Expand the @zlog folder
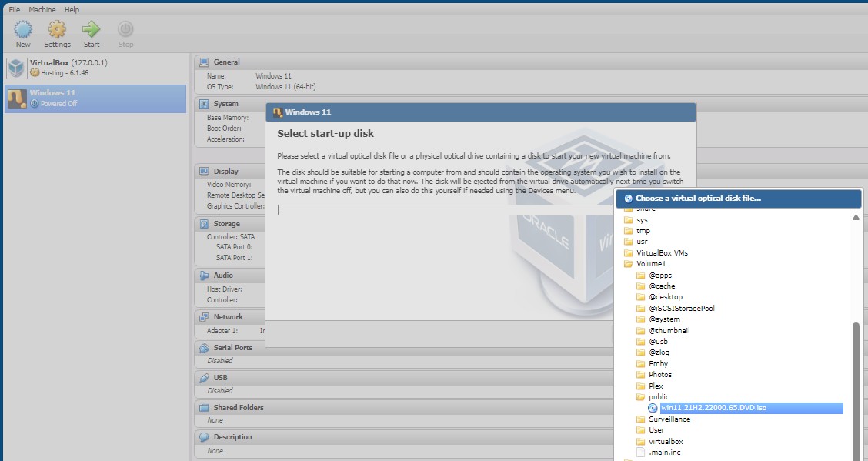868x461 pixels. coord(659,352)
